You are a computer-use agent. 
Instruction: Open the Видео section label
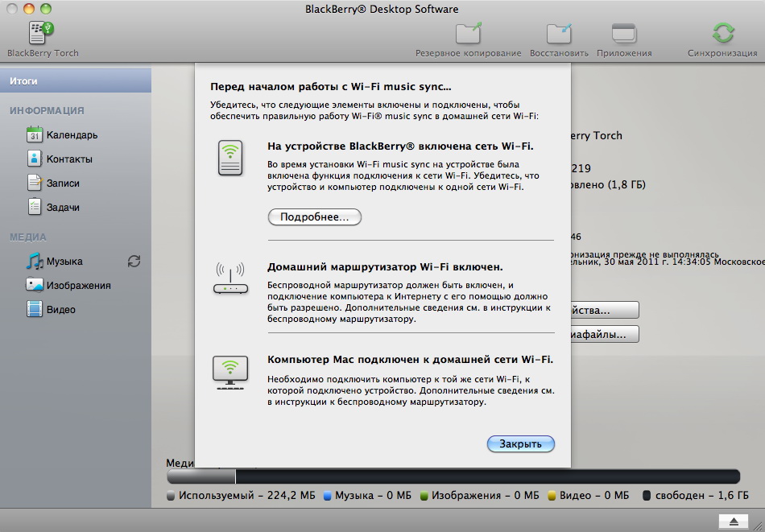click(61, 310)
